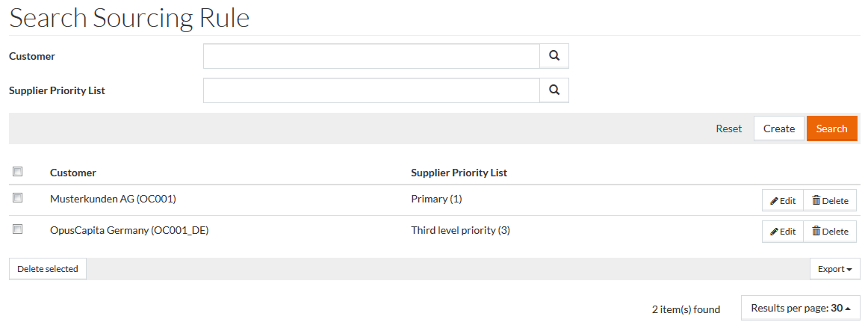Sort by Supplier Priority List column header

[459, 173]
